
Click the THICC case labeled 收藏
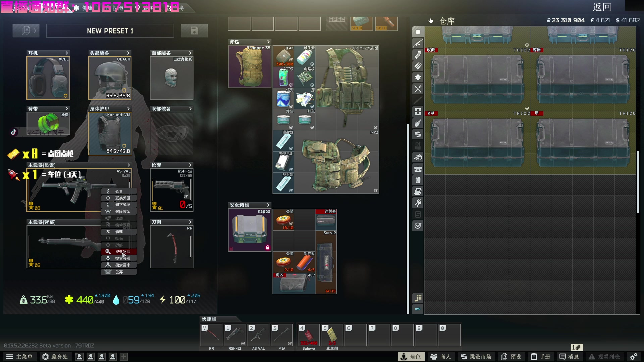(x=477, y=79)
